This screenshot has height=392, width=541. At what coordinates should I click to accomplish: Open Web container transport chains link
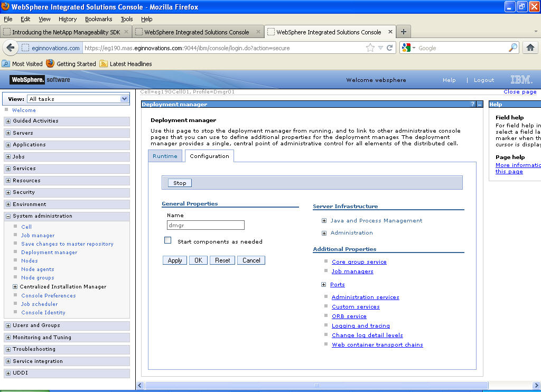[x=377, y=345]
